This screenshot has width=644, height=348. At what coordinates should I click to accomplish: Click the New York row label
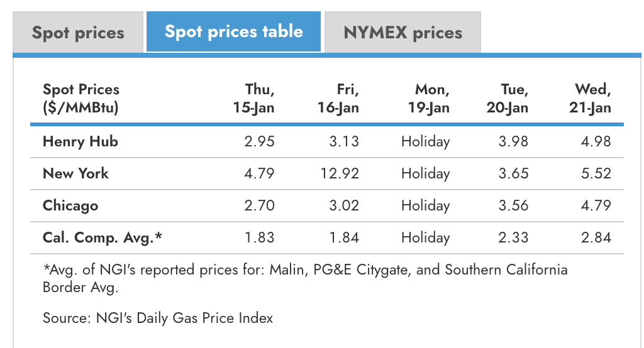pos(75,173)
